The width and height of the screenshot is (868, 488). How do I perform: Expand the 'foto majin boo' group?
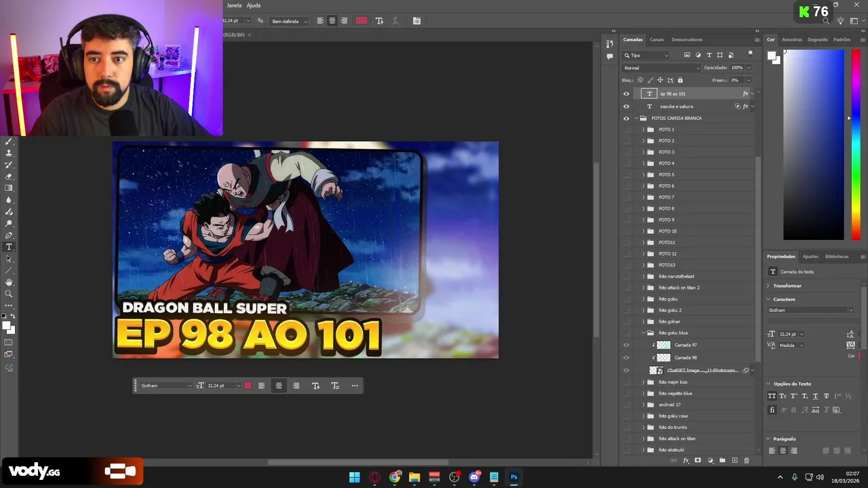coord(644,382)
